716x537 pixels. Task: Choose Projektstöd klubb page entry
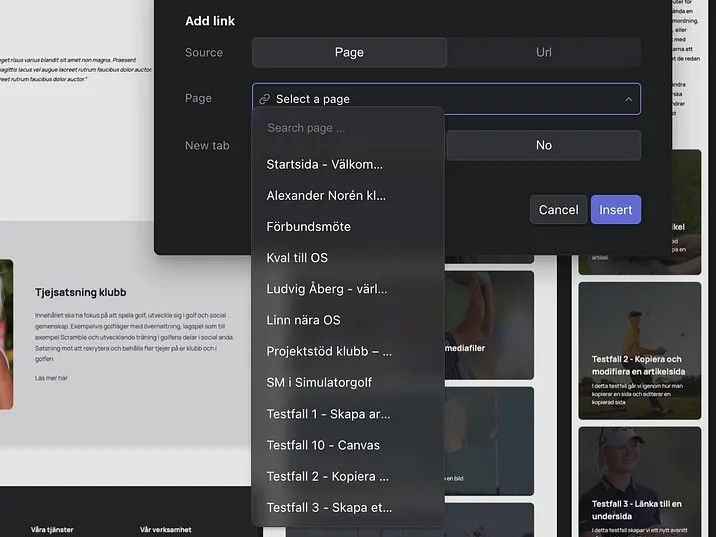(x=329, y=351)
